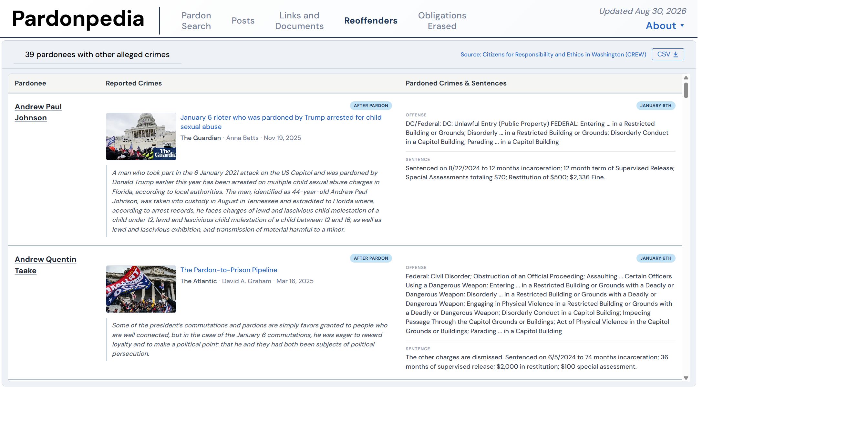Click the 'Mar 16, 2025' article date
Screen dimensions: 868x439
295,281
